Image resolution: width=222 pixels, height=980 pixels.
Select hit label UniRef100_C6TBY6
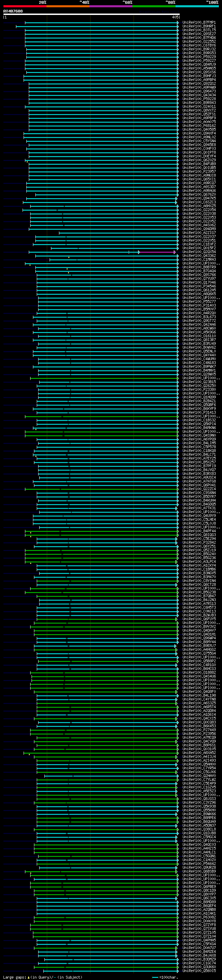click(x=199, y=45)
